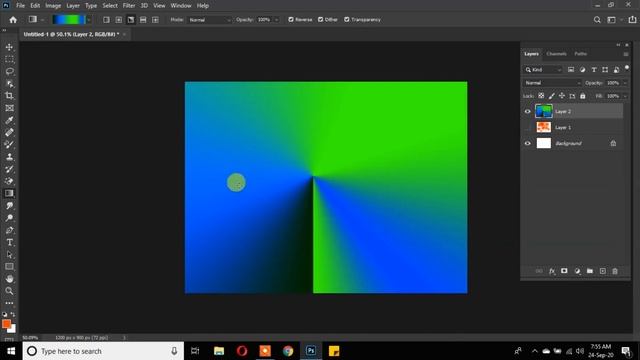
Task: Toggle the Reverse checkbox
Action: click(x=291, y=20)
